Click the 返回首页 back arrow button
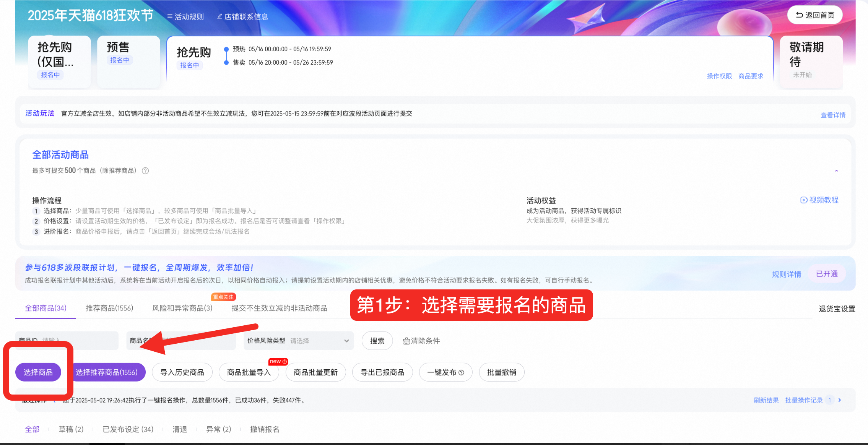Screen dimensions: 868x445 point(815,15)
